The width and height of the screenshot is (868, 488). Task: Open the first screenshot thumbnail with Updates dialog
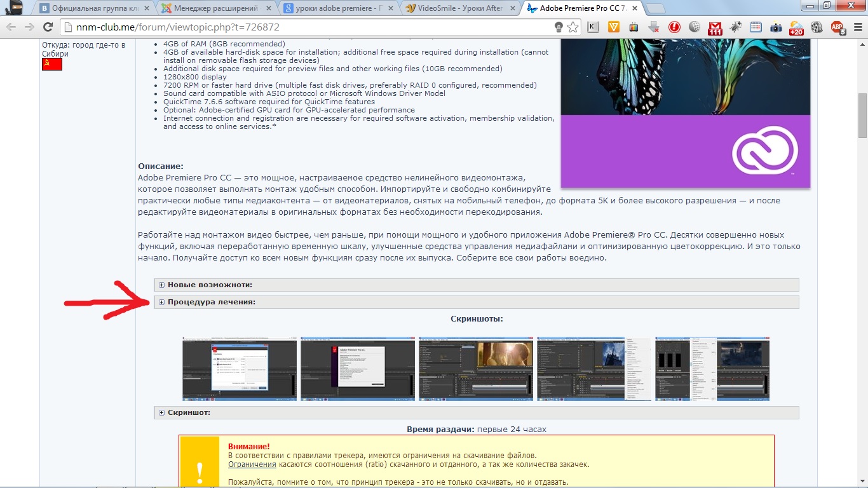pyautogui.click(x=240, y=369)
